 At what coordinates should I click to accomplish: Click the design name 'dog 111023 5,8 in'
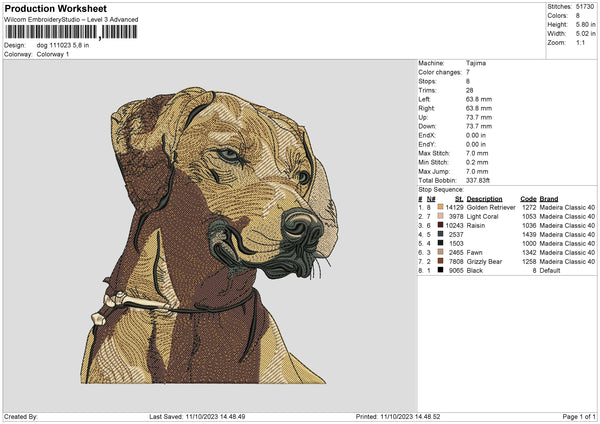click(x=63, y=45)
